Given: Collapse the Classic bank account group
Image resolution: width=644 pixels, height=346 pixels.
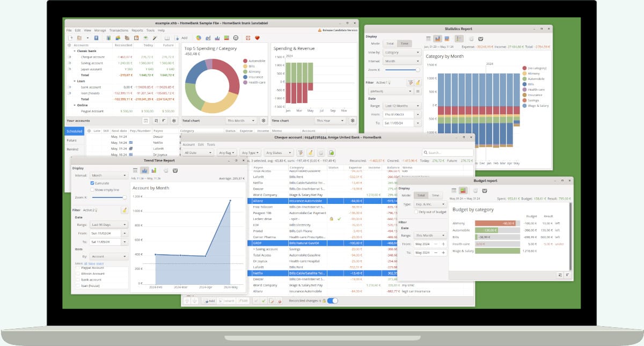Looking at the screenshot, I should (x=74, y=51).
